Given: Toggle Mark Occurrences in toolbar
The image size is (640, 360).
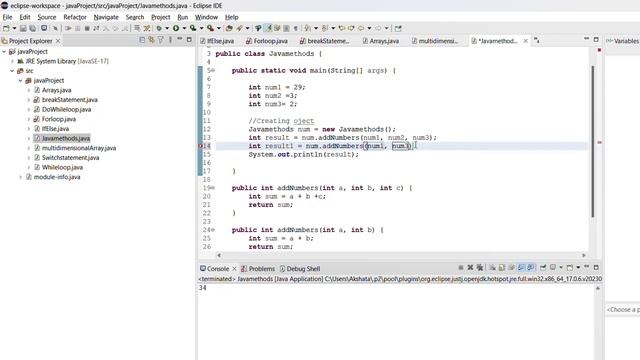Looking at the screenshot, I should point(268,28).
